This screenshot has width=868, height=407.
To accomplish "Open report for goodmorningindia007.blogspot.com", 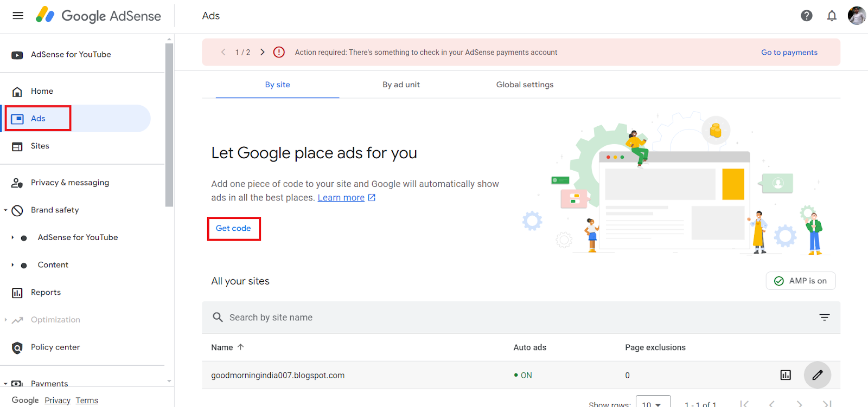I will click(786, 375).
